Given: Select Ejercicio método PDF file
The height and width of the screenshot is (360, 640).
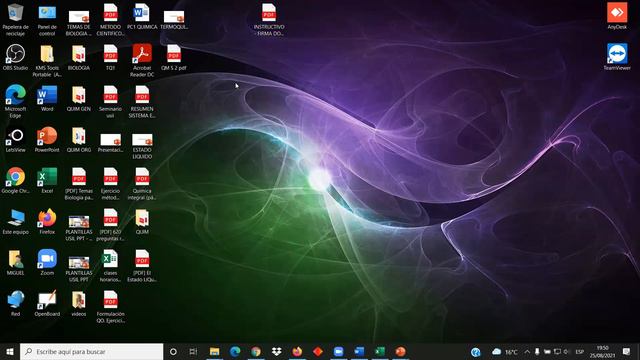Looking at the screenshot, I should click(110, 183).
